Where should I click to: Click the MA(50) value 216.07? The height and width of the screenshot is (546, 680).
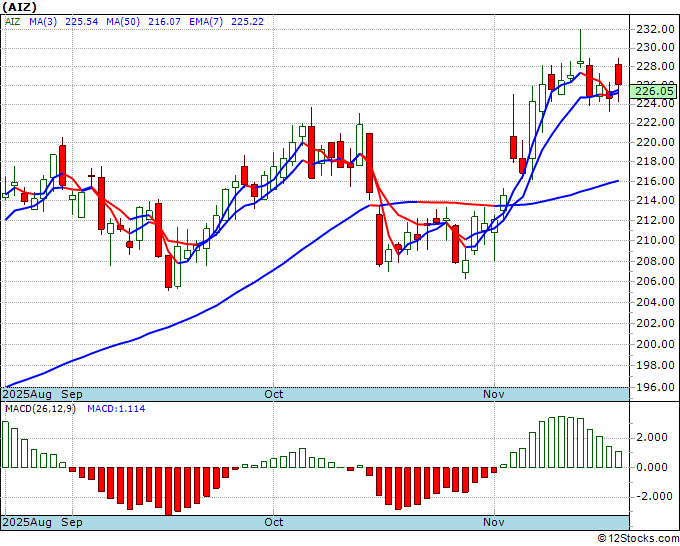(164, 21)
